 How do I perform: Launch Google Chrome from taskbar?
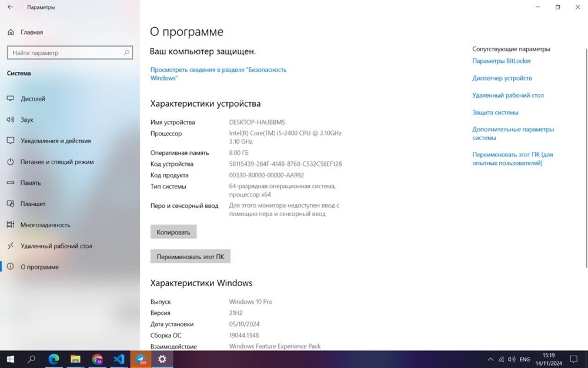coord(97,359)
